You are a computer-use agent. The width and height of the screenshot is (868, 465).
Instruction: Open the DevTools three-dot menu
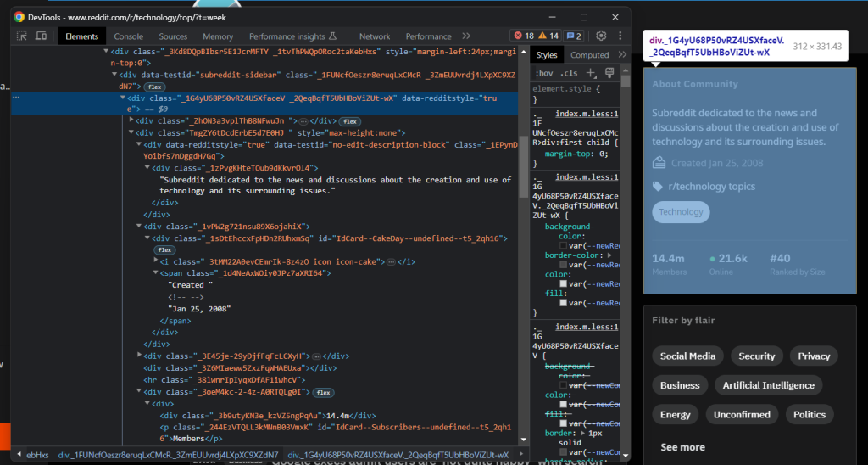coord(620,36)
